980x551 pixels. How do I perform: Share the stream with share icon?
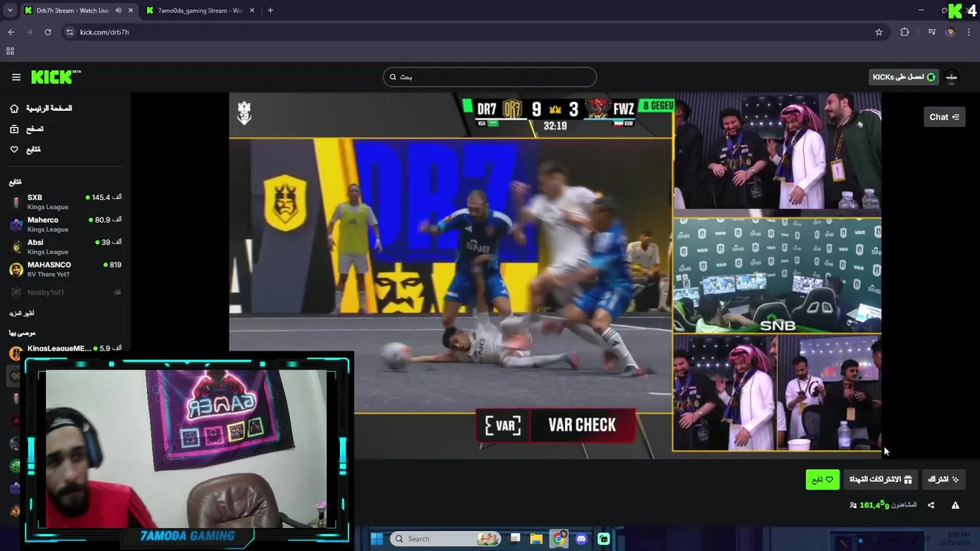[x=931, y=505]
